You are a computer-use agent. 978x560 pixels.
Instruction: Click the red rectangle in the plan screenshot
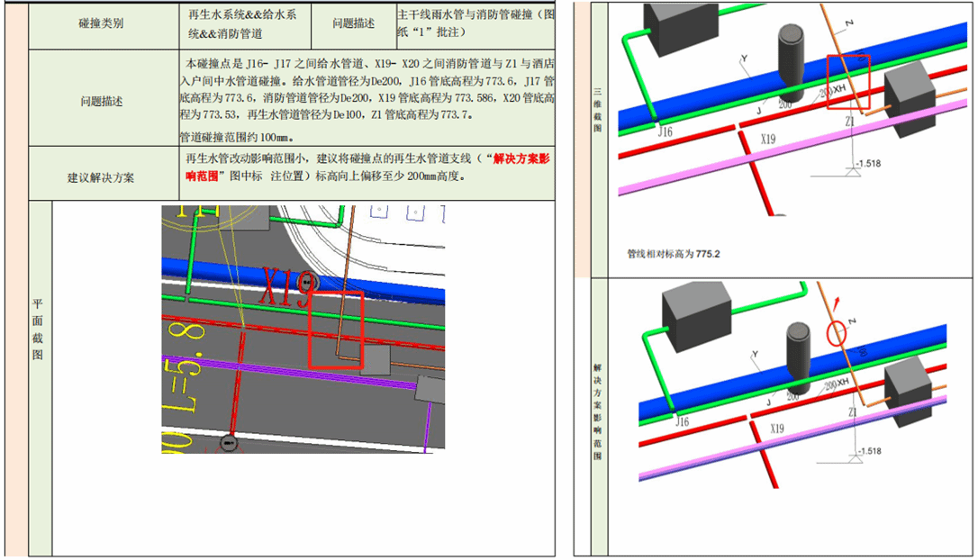click(x=334, y=329)
